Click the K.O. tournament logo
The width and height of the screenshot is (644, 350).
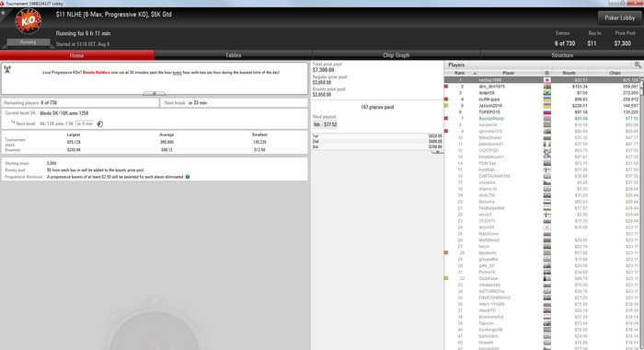tap(28, 21)
